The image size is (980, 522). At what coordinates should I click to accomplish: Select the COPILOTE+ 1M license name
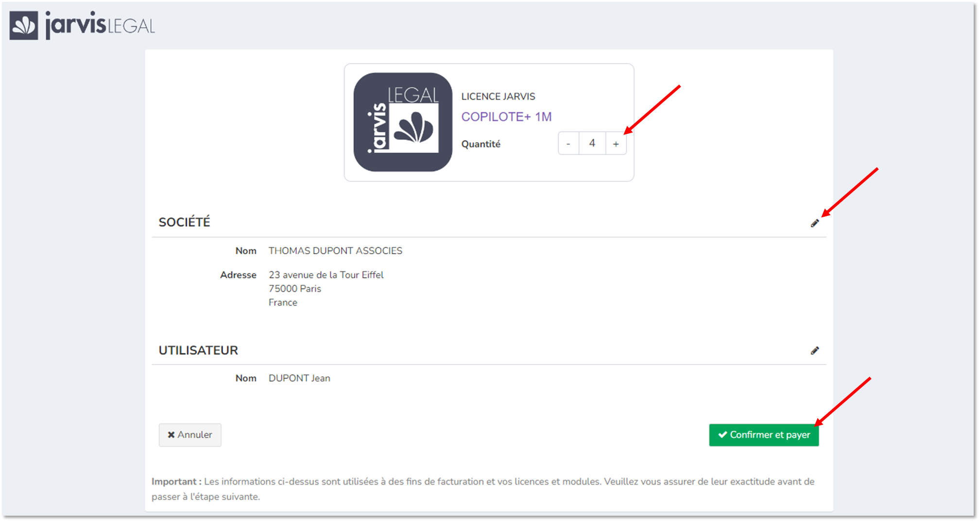(x=506, y=117)
